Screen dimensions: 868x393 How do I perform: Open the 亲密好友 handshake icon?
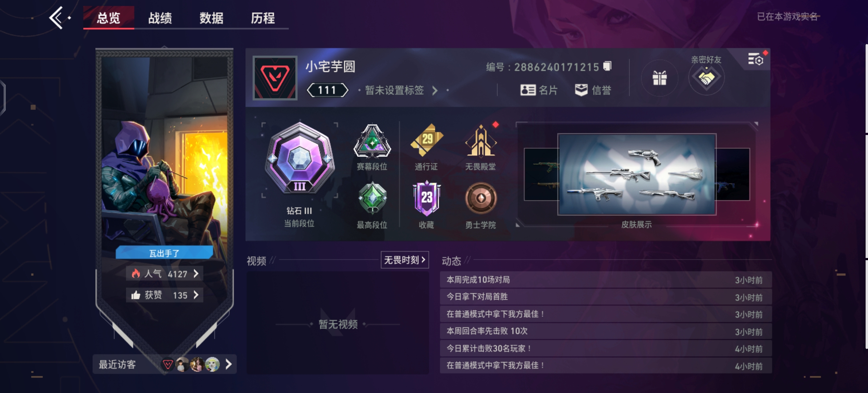pyautogui.click(x=706, y=78)
